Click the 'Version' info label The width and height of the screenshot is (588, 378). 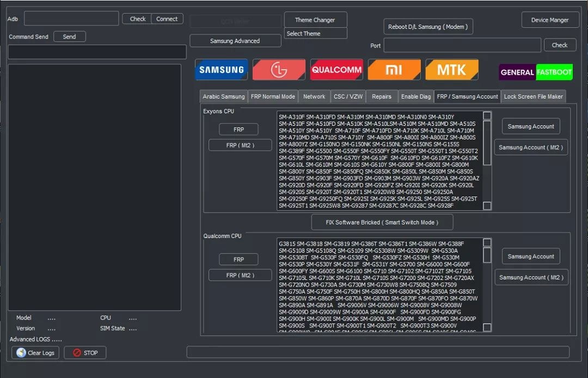pos(26,328)
